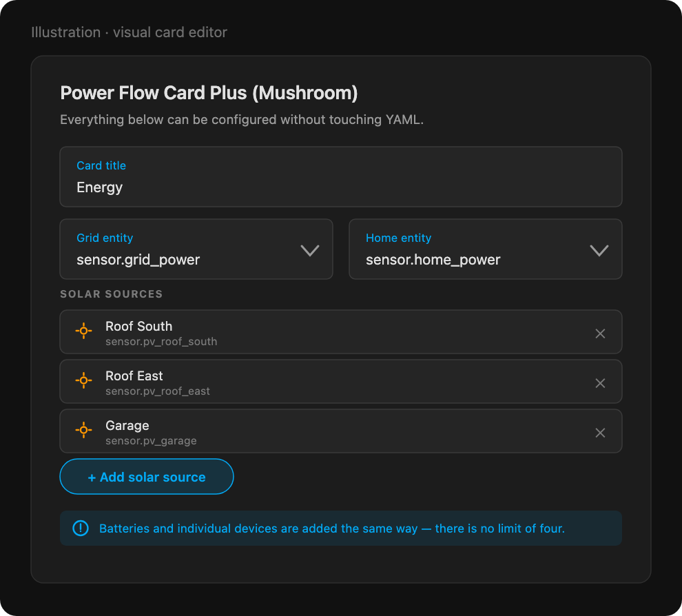
Task: Open the Home entity dropdown chevron
Action: 599,251
